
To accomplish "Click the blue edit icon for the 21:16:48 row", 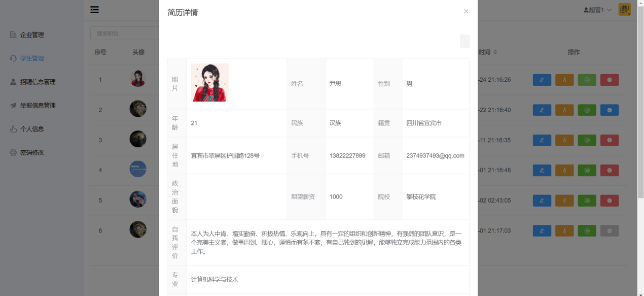I will tap(542, 170).
